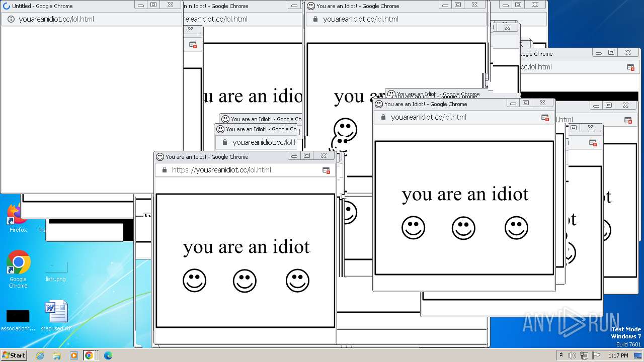Click the 1:17 PM clock

click(x=618, y=355)
